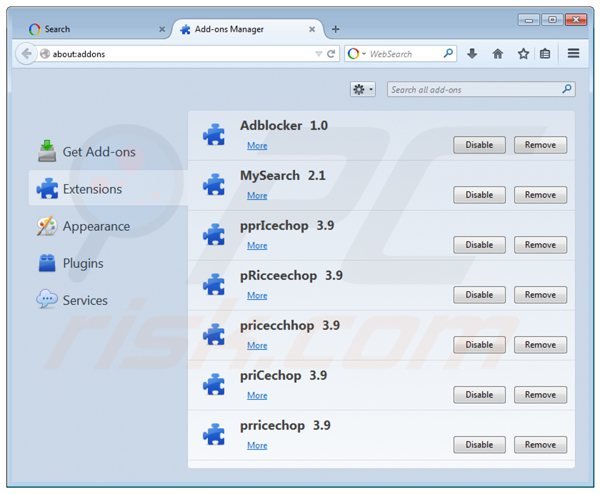This screenshot has width=600, height=494.
Task: Remove the pprIcechop extension
Action: point(540,245)
